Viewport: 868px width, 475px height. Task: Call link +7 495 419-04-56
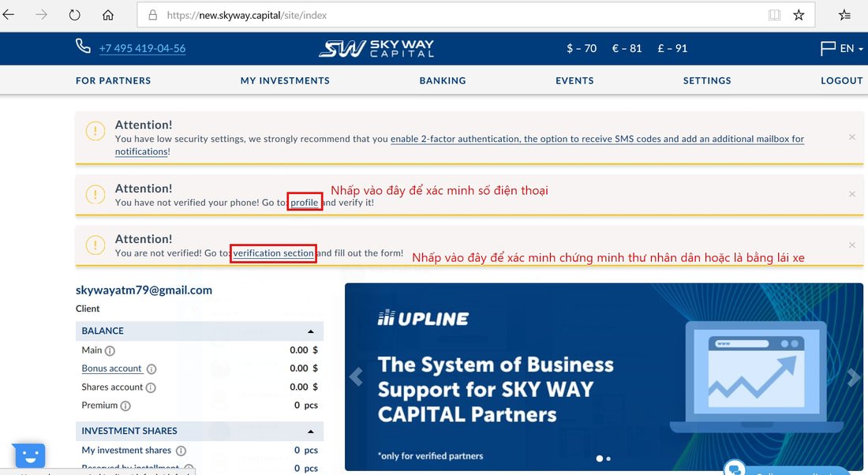click(142, 48)
